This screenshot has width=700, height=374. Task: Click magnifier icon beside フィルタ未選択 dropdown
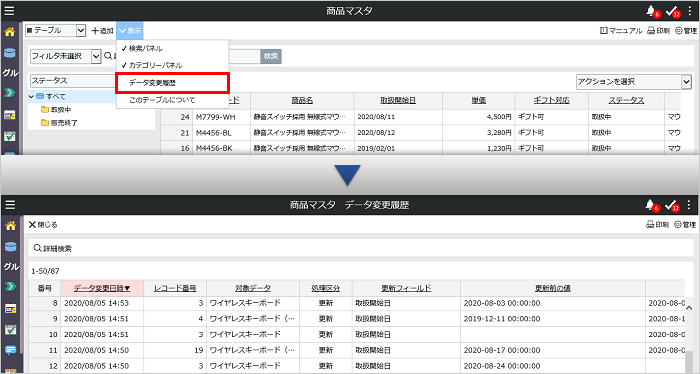pos(108,56)
